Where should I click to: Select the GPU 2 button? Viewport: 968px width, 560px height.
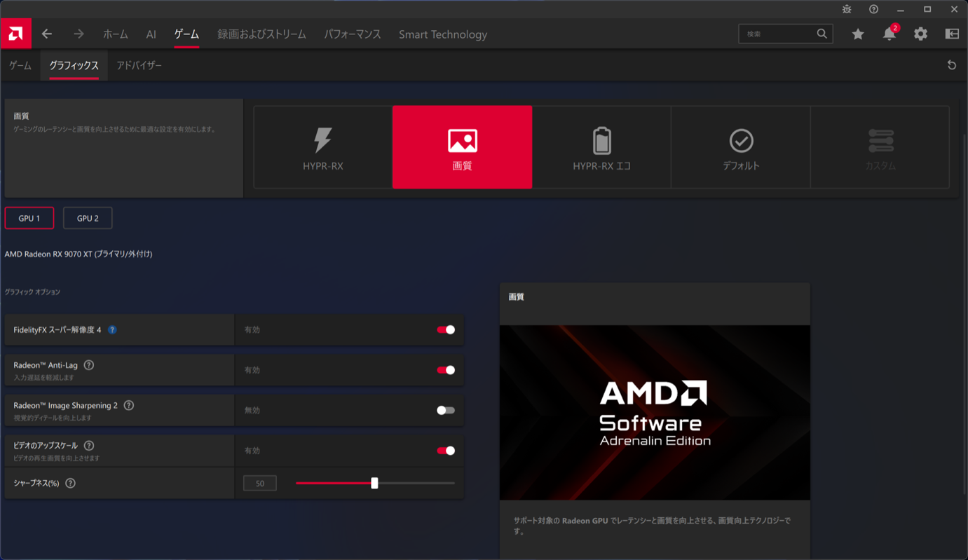pyautogui.click(x=88, y=218)
